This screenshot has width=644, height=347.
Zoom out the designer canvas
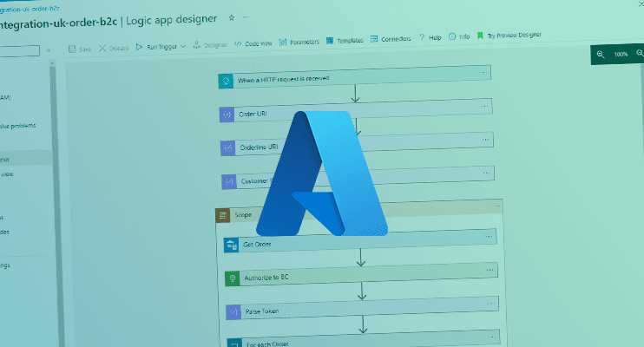(601, 54)
